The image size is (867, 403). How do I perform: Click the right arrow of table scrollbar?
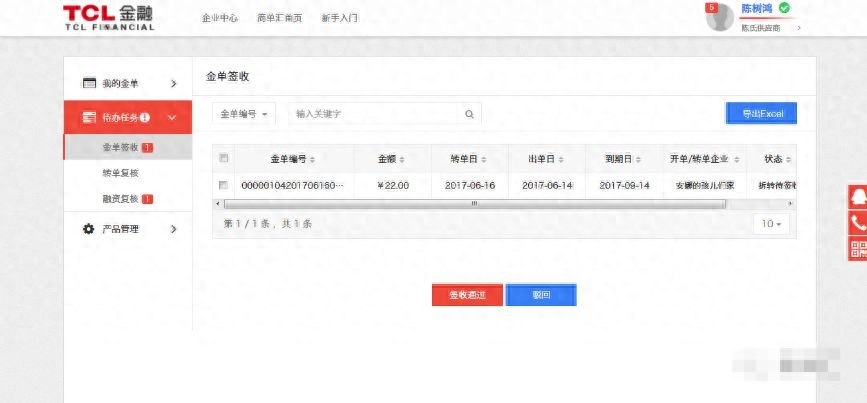(x=791, y=204)
